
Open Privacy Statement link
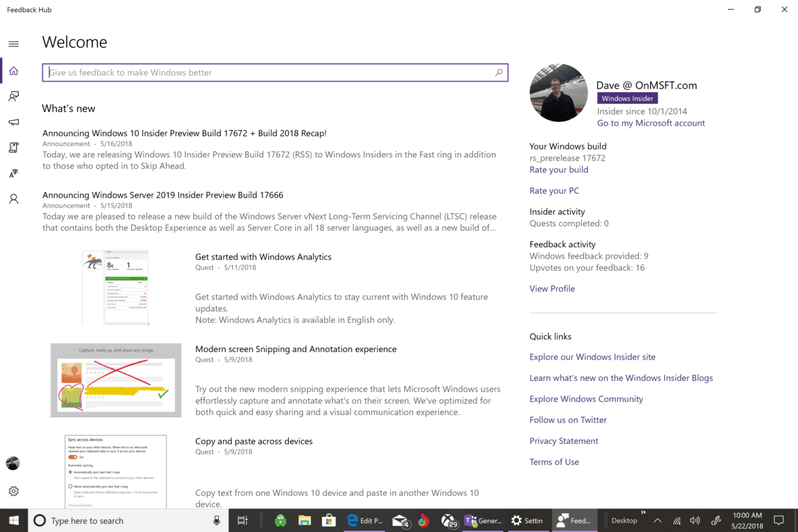pyautogui.click(x=564, y=441)
